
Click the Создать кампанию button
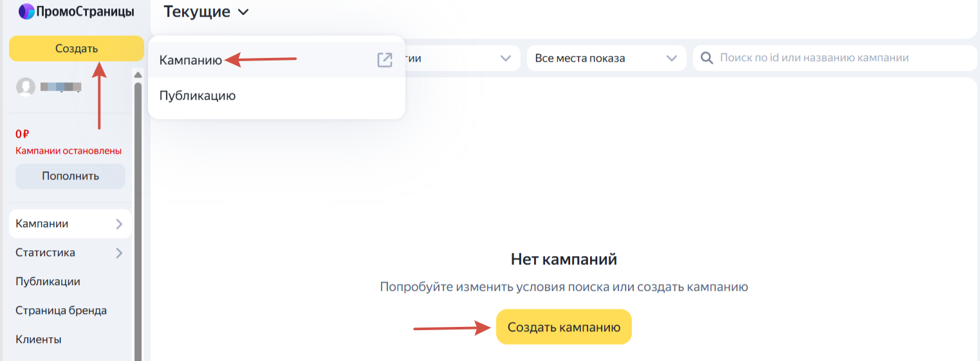coord(564,327)
